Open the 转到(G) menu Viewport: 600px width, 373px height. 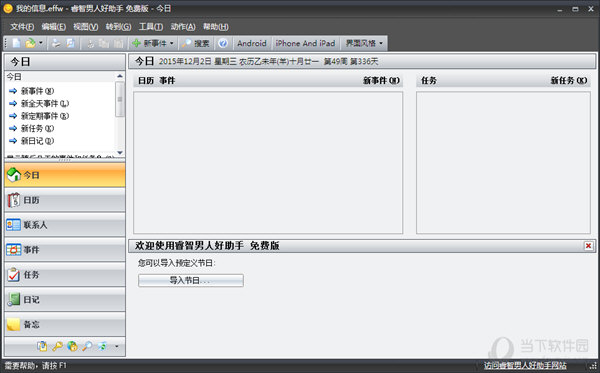tap(118, 27)
